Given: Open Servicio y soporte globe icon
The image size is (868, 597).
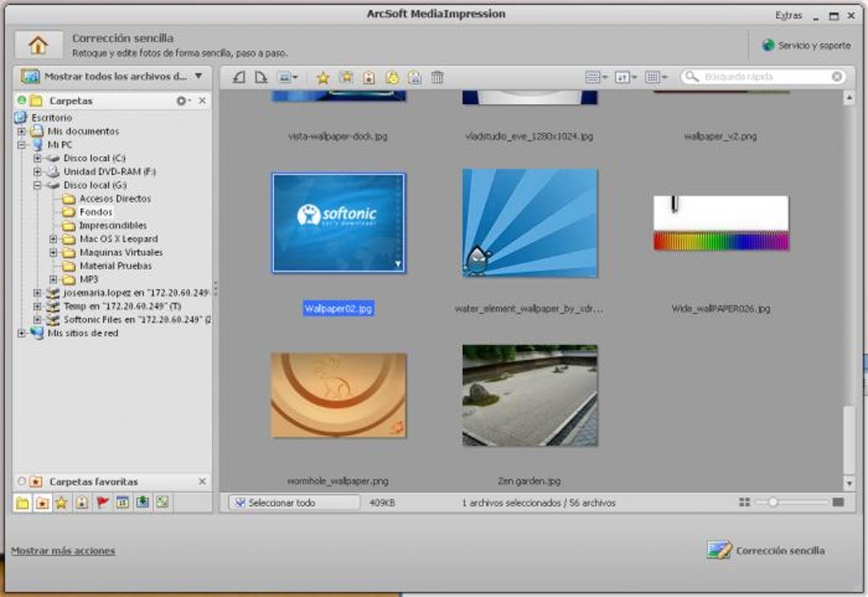Looking at the screenshot, I should (x=768, y=45).
